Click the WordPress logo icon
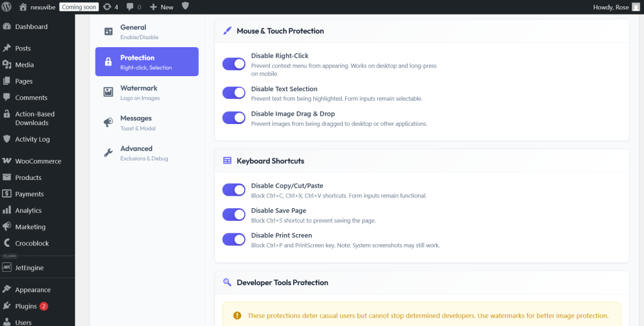The image size is (644, 326). tap(6, 7)
